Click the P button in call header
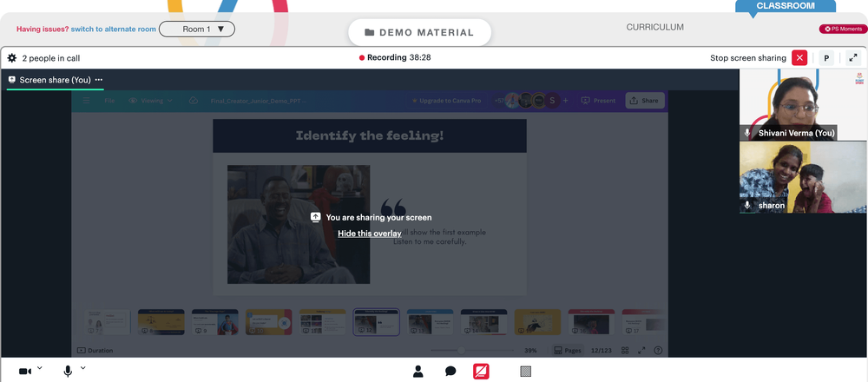 point(826,58)
